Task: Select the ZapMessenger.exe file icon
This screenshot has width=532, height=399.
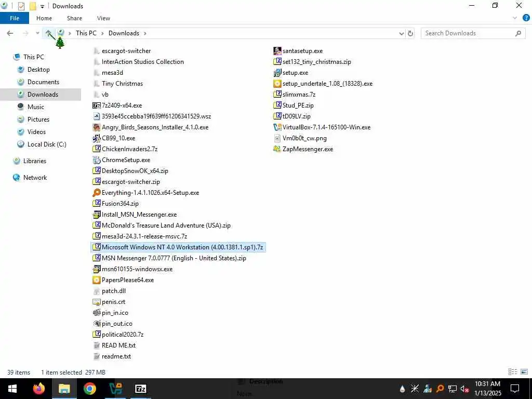Action: pos(277,149)
